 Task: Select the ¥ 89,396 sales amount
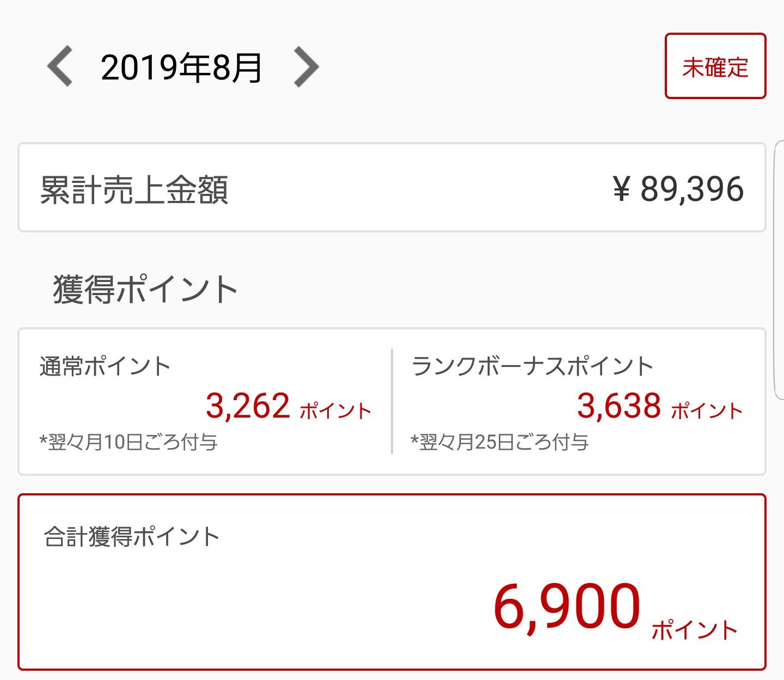point(678,189)
